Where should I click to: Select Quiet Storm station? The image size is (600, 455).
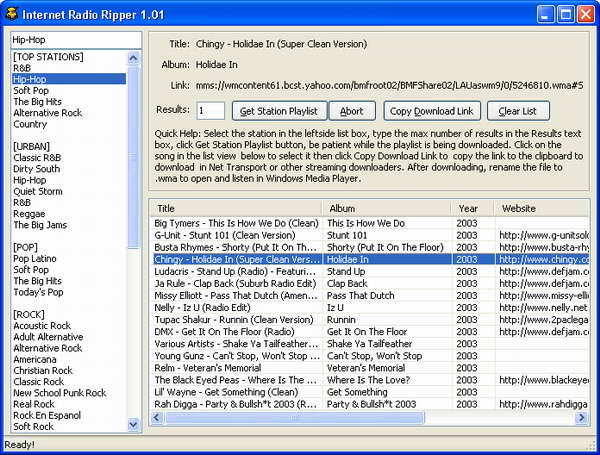click(x=38, y=191)
